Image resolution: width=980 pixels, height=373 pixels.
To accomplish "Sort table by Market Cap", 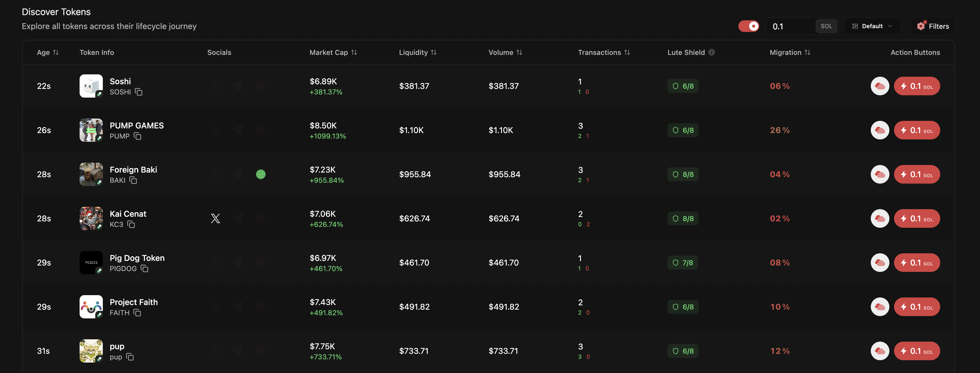I will click(333, 53).
